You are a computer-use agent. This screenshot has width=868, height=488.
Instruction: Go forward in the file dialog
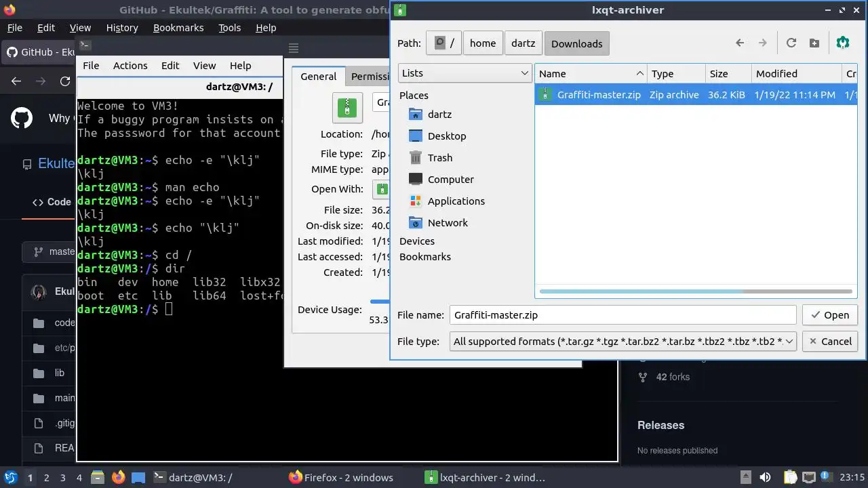(763, 43)
